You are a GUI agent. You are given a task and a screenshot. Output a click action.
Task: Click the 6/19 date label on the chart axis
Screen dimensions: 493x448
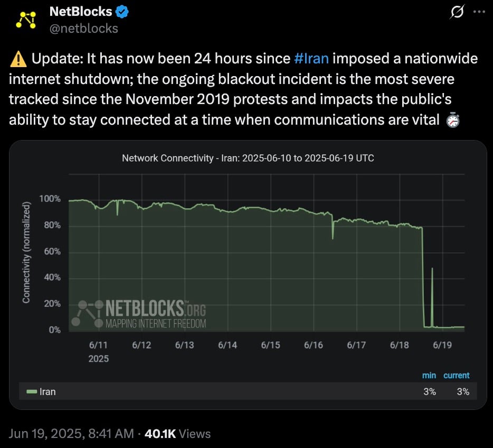tap(442, 345)
